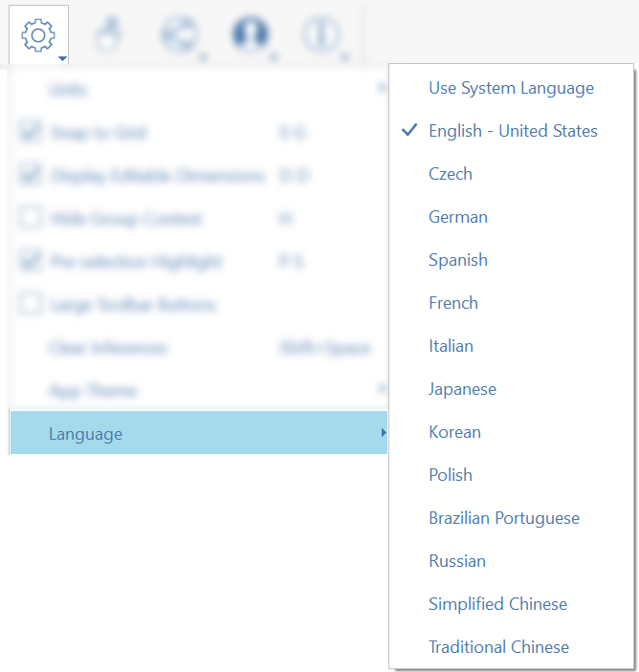Switch language to German
The width and height of the screenshot is (639, 672).
(458, 217)
